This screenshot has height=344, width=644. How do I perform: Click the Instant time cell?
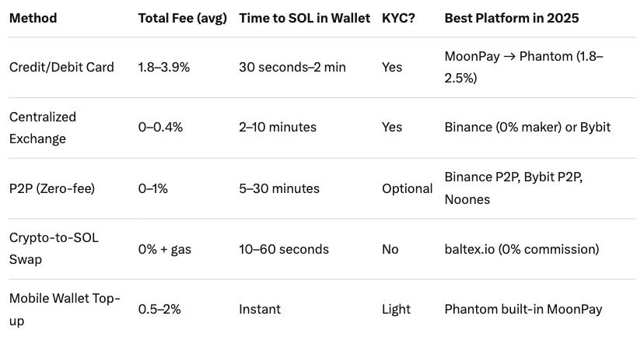click(261, 309)
